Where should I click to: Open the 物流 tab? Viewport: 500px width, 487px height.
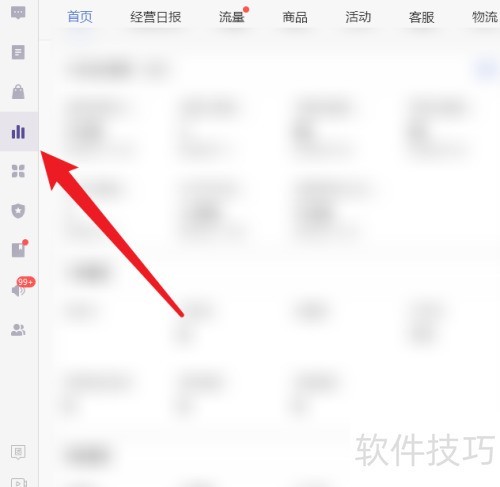[x=485, y=17]
